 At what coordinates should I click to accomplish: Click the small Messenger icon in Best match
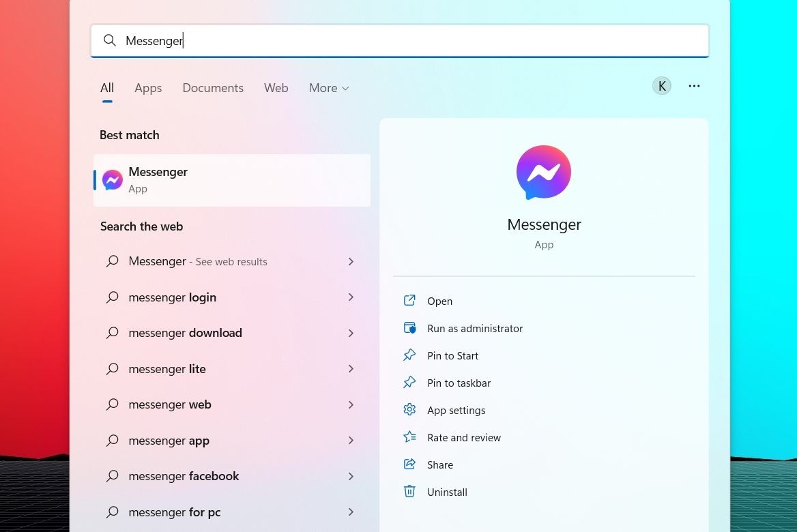tap(113, 180)
